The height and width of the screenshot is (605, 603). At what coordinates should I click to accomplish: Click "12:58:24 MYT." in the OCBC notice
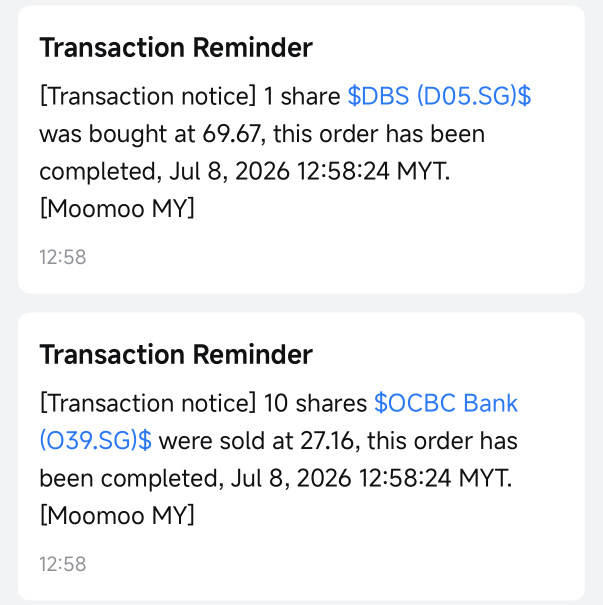click(x=436, y=478)
